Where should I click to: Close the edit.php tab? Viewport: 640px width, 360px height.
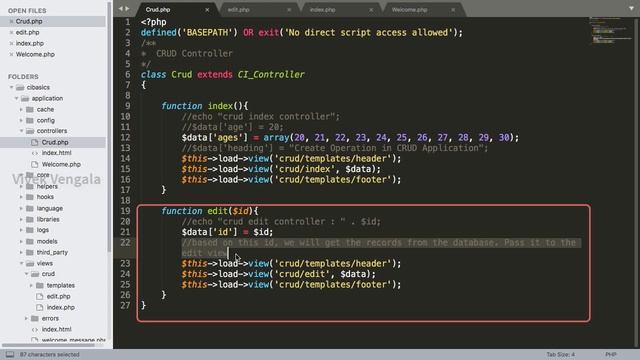(x=289, y=10)
